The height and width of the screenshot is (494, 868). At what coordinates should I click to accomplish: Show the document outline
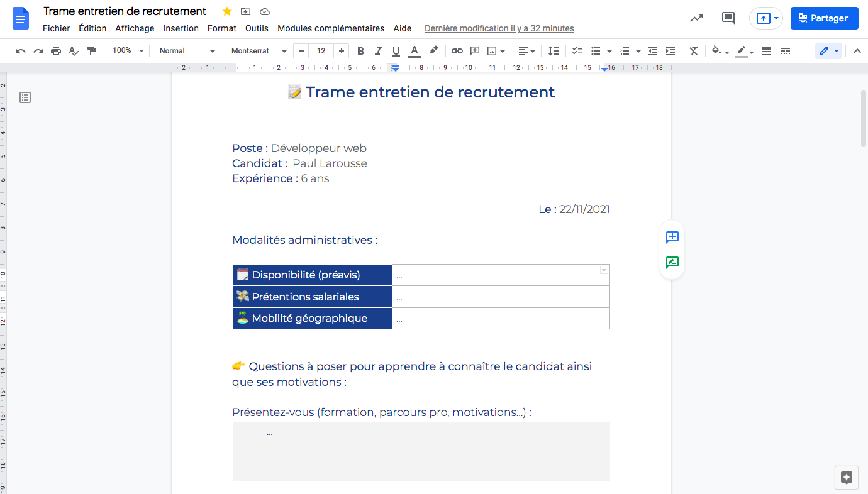click(x=25, y=97)
